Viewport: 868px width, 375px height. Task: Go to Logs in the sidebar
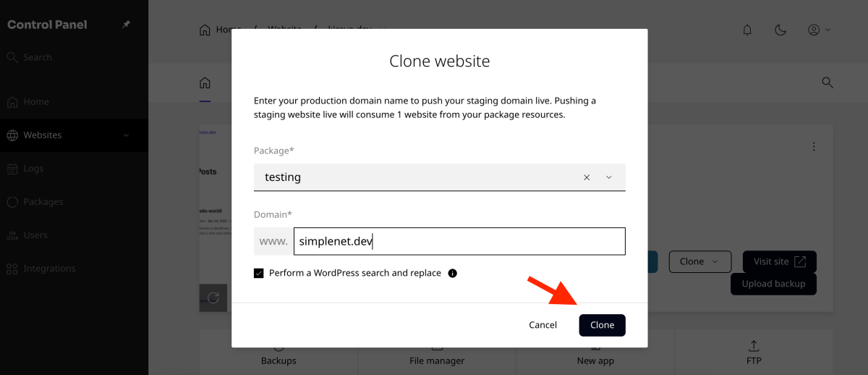pyautogui.click(x=33, y=169)
